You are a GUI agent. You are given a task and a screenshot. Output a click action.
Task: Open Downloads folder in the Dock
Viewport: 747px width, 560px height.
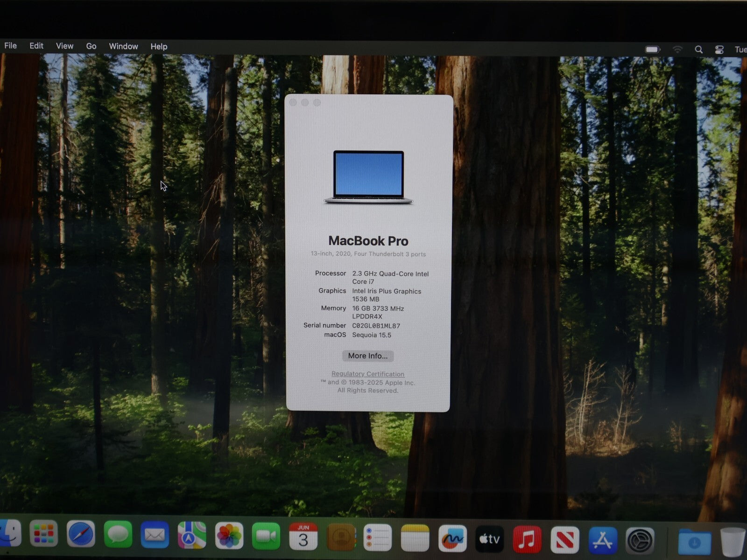point(695,542)
